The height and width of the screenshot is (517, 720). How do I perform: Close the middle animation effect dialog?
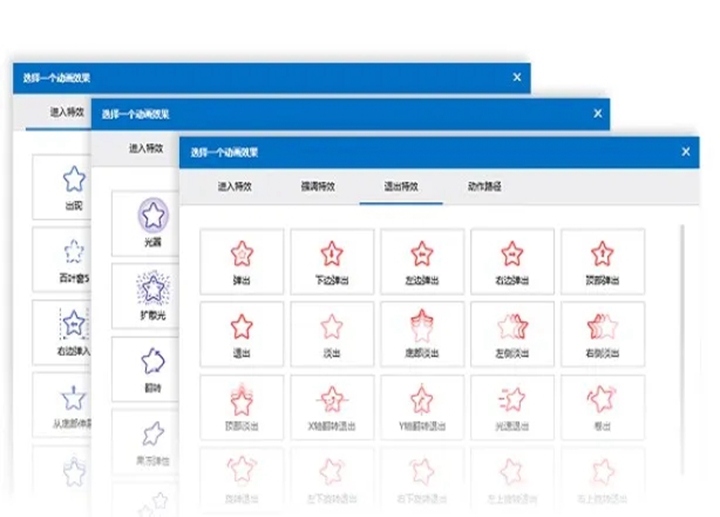point(597,113)
